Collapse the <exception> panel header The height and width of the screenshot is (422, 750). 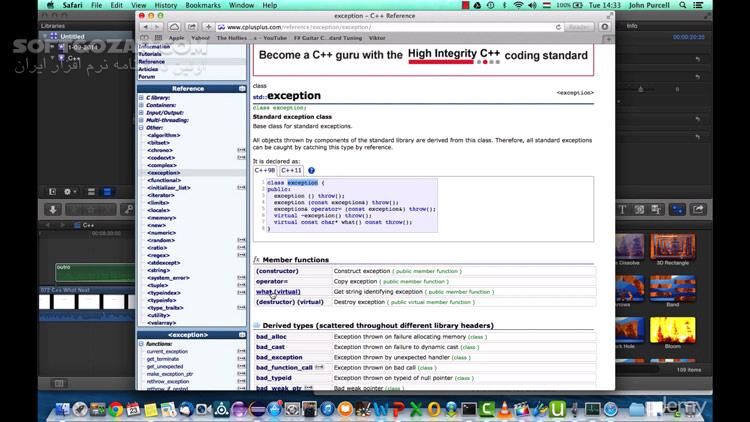242,335
